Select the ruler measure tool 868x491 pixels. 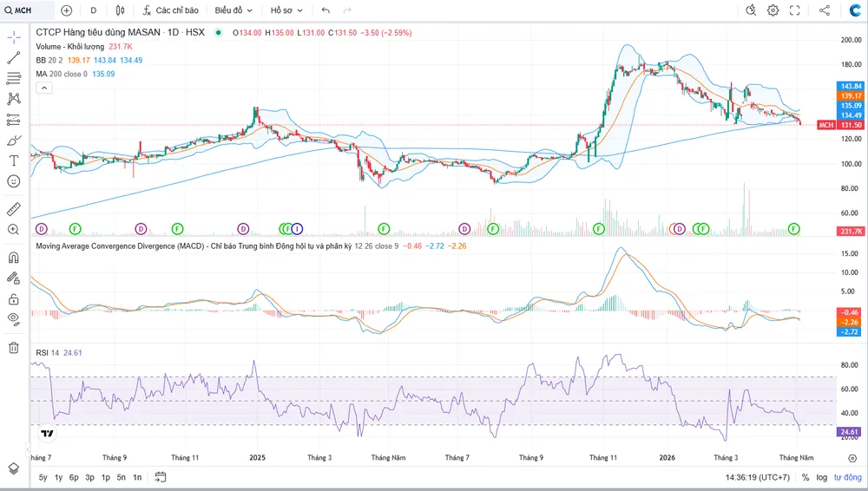(x=14, y=209)
